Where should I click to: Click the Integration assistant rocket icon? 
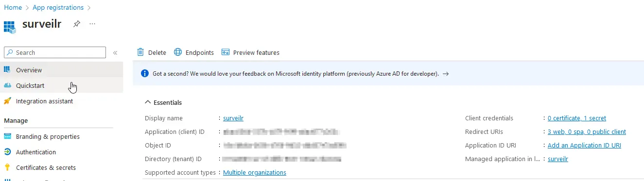coord(7,101)
